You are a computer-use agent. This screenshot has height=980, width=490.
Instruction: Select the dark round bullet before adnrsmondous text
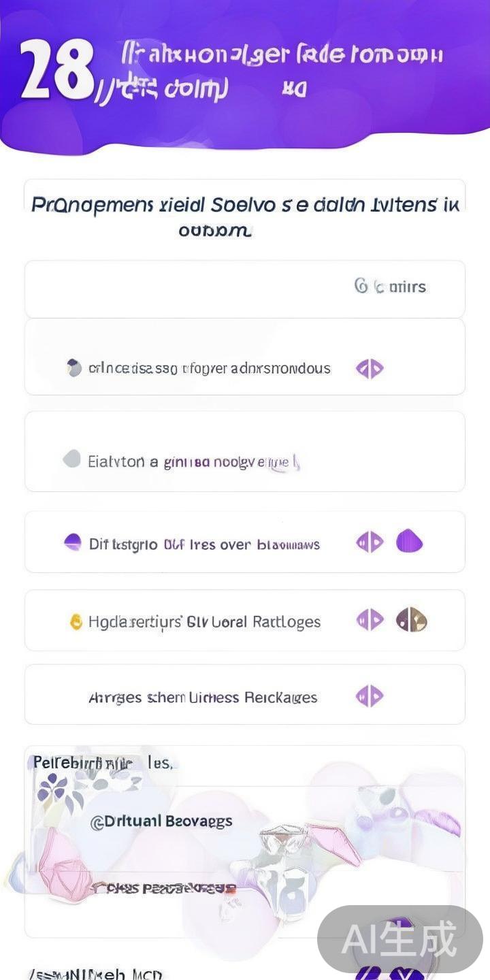(x=73, y=368)
